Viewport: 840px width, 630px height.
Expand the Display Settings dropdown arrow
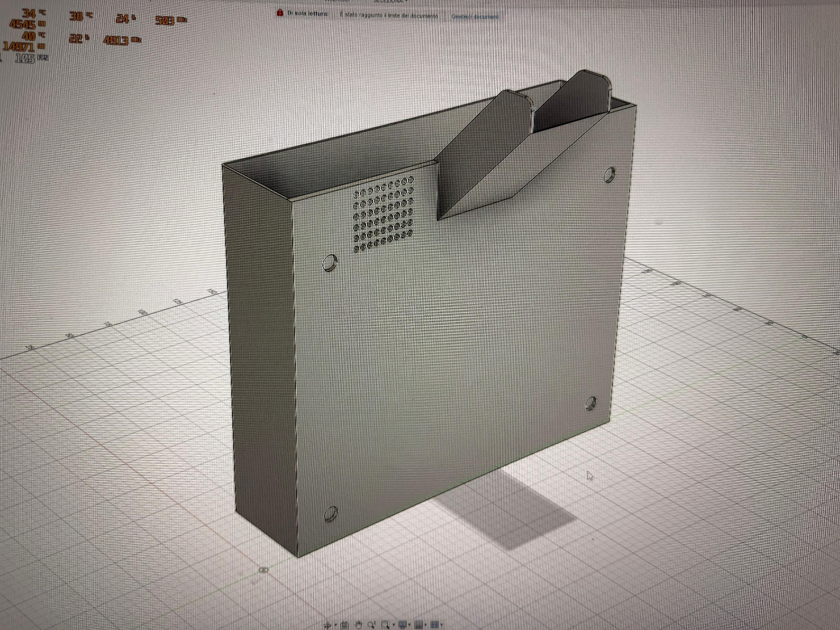click(409, 625)
